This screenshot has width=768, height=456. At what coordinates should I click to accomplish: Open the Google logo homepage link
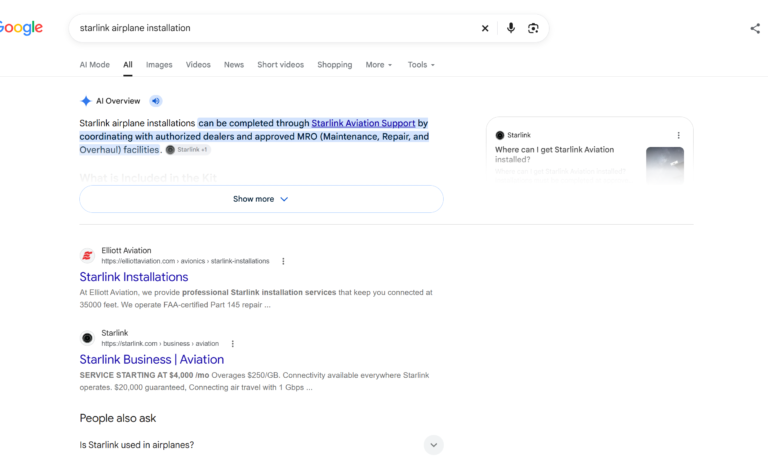point(21,28)
